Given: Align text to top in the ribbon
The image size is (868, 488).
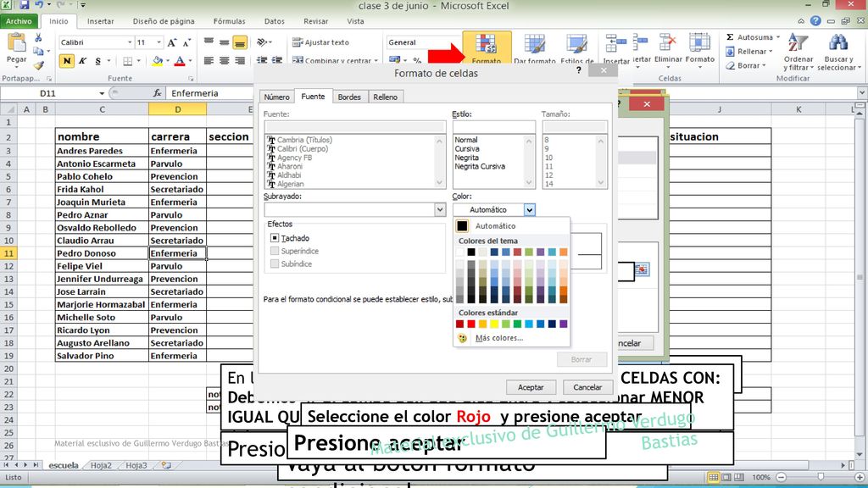Looking at the screenshot, I should click(209, 42).
